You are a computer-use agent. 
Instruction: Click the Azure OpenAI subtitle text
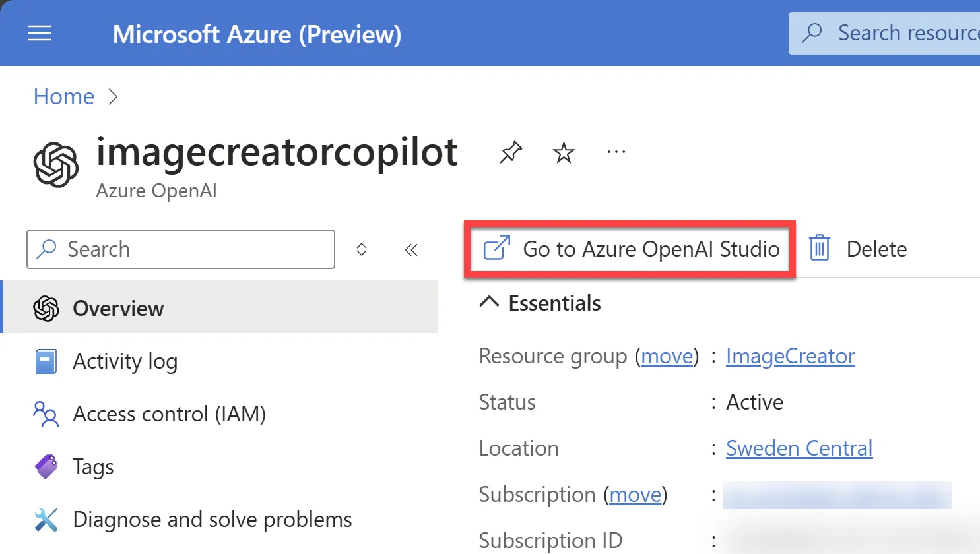click(156, 191)
